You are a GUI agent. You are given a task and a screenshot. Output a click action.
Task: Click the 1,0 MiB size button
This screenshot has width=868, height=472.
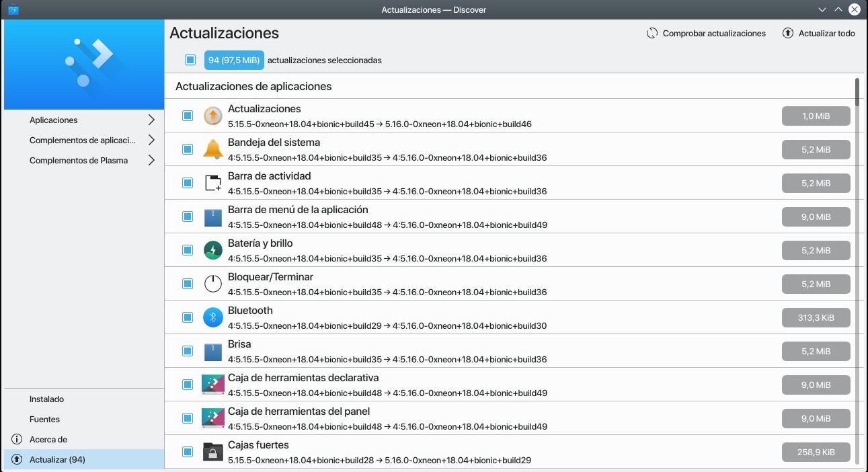pos(816,116)
